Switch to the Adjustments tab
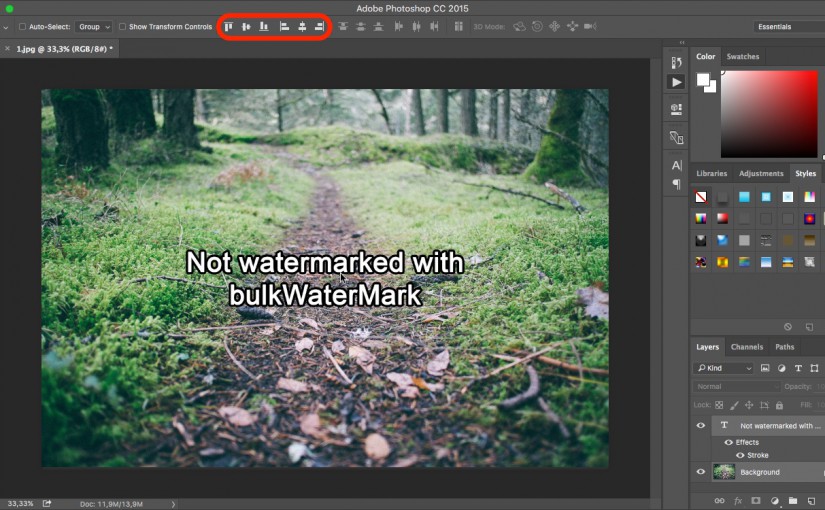Image resolution: width=825 pixels, height=510 pixels. (761, 173)
